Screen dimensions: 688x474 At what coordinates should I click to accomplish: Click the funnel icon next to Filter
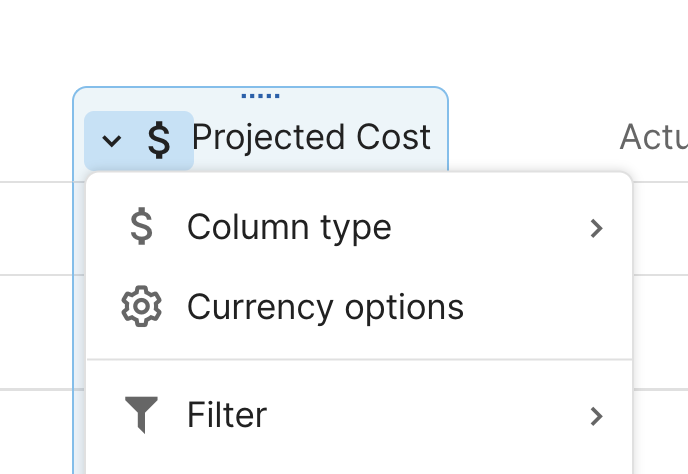point(142,415)
